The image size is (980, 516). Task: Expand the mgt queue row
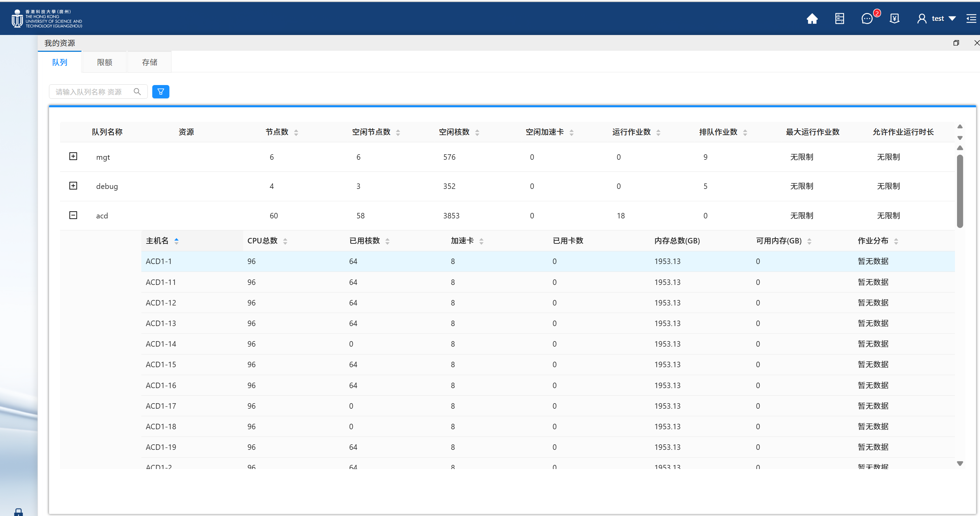(73, 156)
